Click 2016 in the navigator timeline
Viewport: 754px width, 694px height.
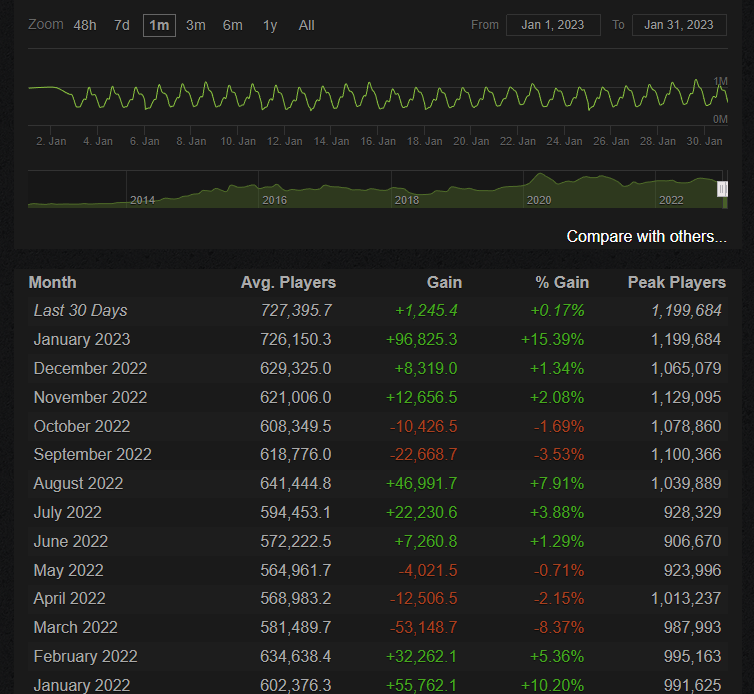point(274,200)
